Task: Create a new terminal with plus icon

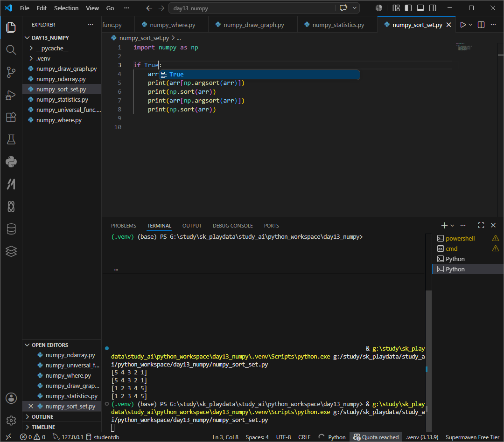Action: pyautogui.click(x=444, y=226)
